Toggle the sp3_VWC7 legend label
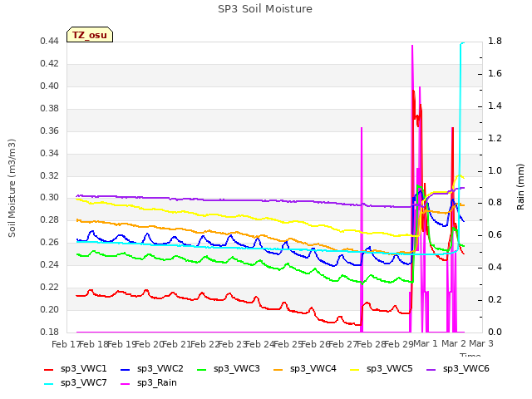The image size is (532, 399). coord(83,383)
